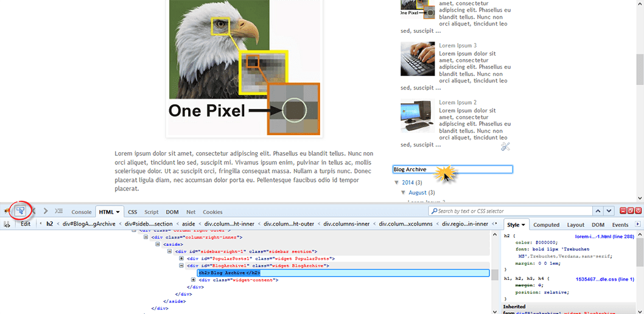Find next match with the down arrow
This screenshot has height=314, width=644.
[x=609, y=211]
